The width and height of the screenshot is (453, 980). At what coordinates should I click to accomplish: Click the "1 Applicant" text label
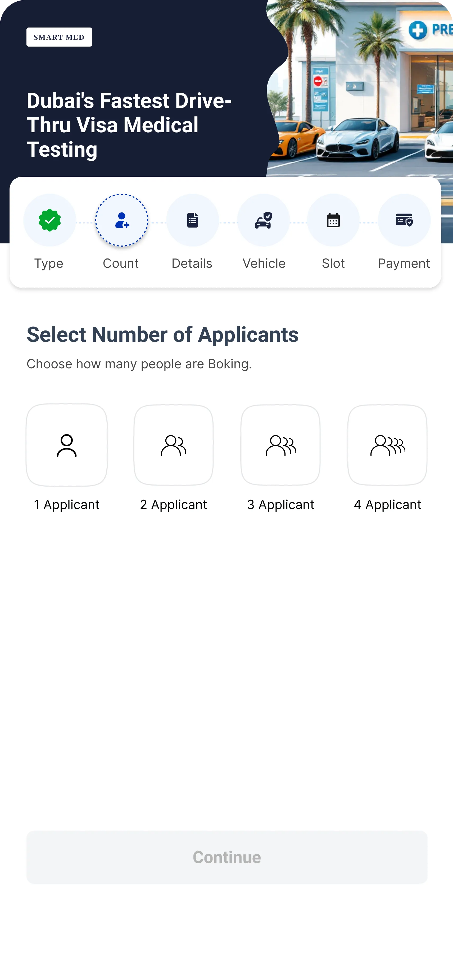[67, 505]
